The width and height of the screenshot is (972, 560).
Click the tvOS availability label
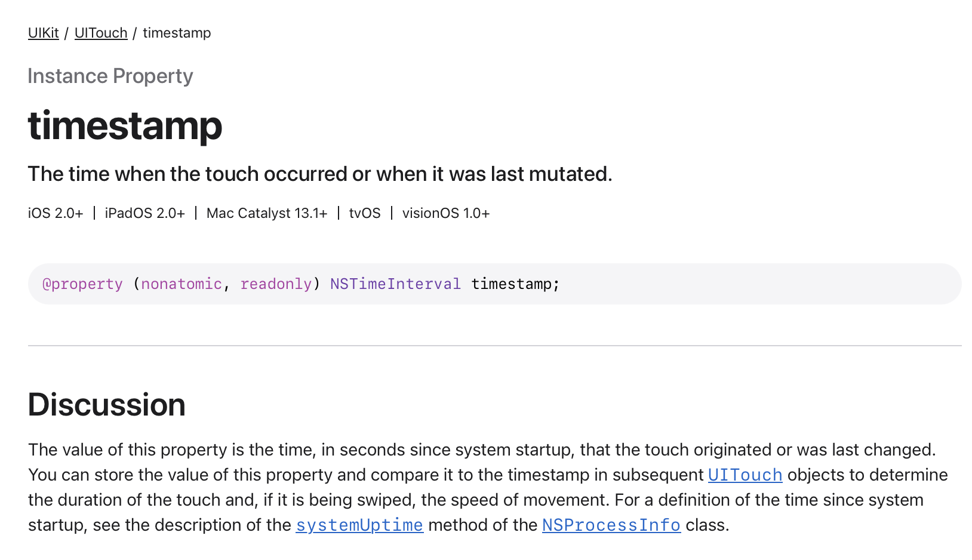365,213
